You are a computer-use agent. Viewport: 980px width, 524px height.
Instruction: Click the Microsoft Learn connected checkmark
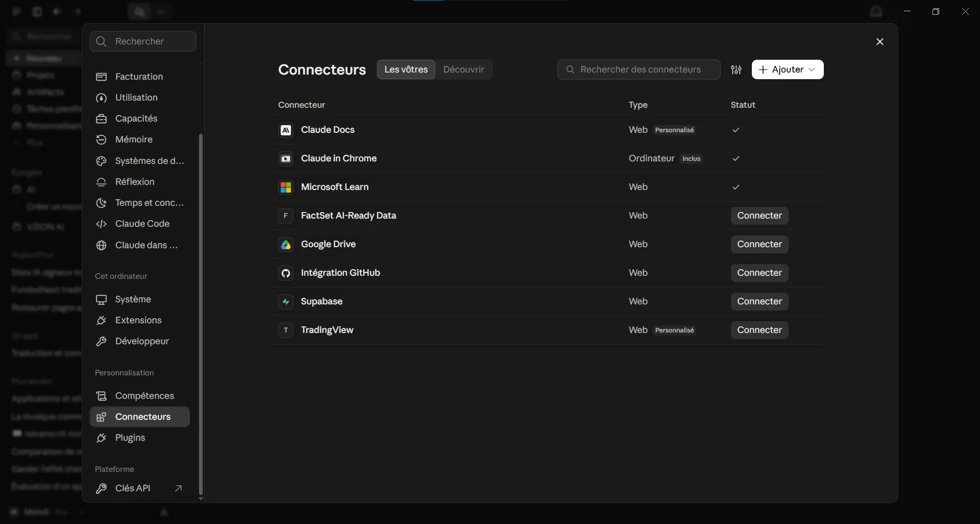736,187
